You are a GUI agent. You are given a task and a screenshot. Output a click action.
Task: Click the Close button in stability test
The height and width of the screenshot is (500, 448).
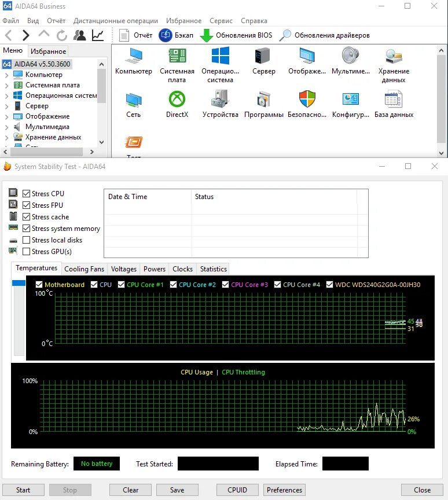tap(422, 490)
